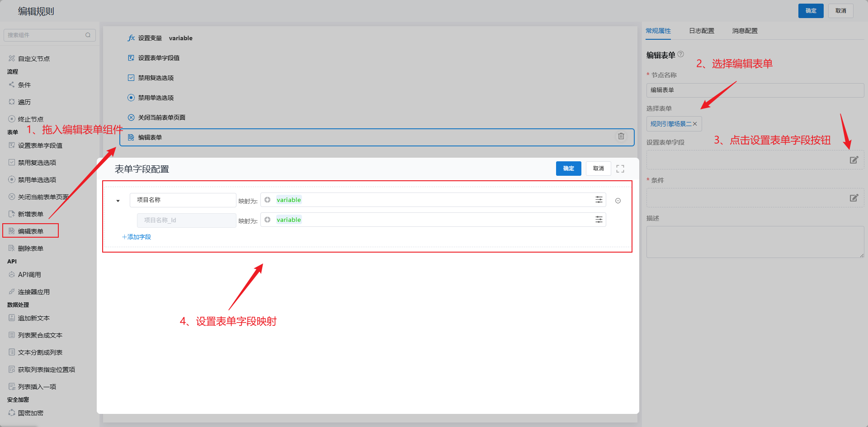Click the 添加字段 link
Screen dimensions: 868x427
[x=137, y=237]
